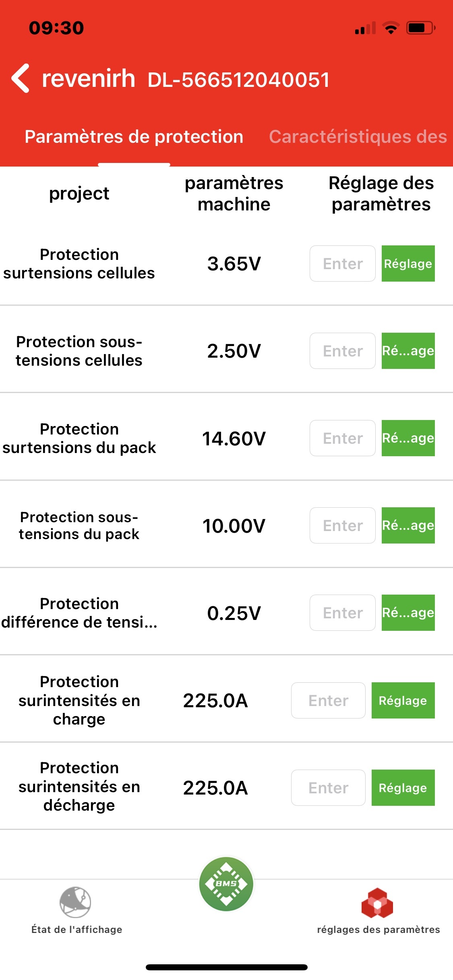This screenshot has height=980, width=453.
Task: Select the Paramètres de protection tab
Action: point(134,137)
